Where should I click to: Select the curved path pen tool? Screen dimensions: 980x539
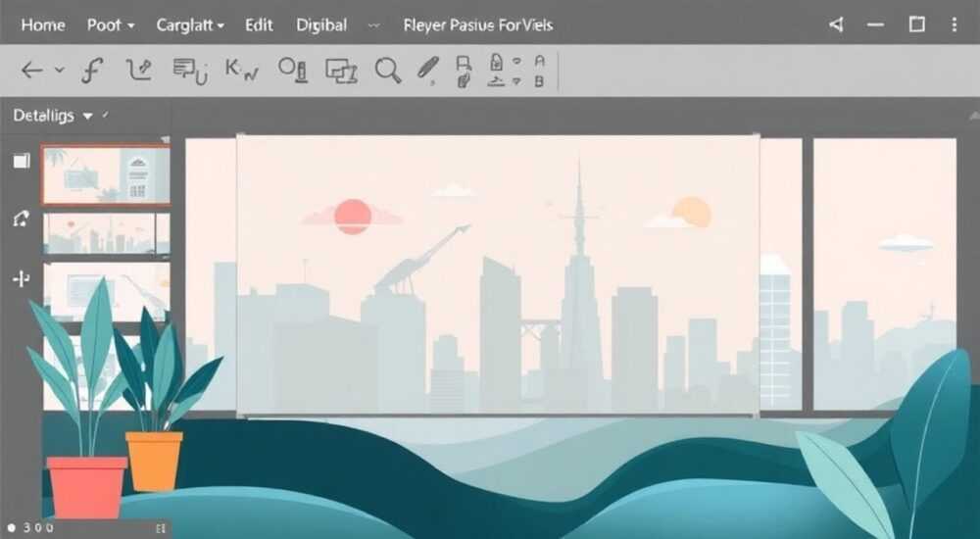tap(138, 70)
